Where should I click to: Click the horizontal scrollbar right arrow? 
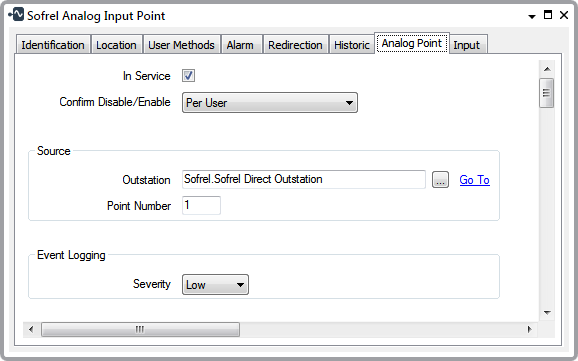pos(530,329)
